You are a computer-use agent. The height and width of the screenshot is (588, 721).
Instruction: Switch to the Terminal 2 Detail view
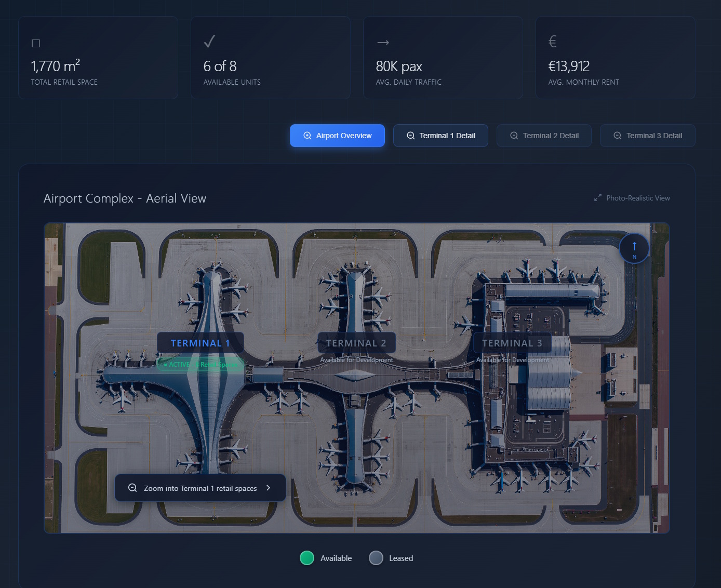(x=544, y=135)
